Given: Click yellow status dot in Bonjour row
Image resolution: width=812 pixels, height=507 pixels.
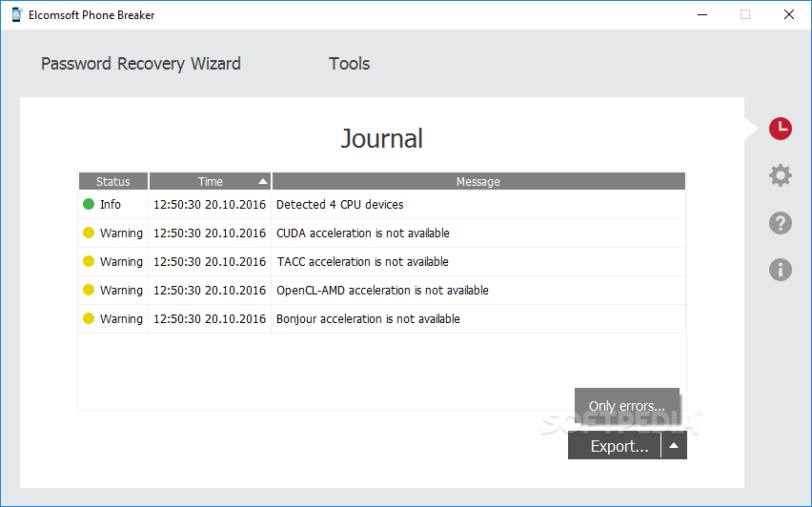Looking at the screenshot, I should tap(89, 318).
